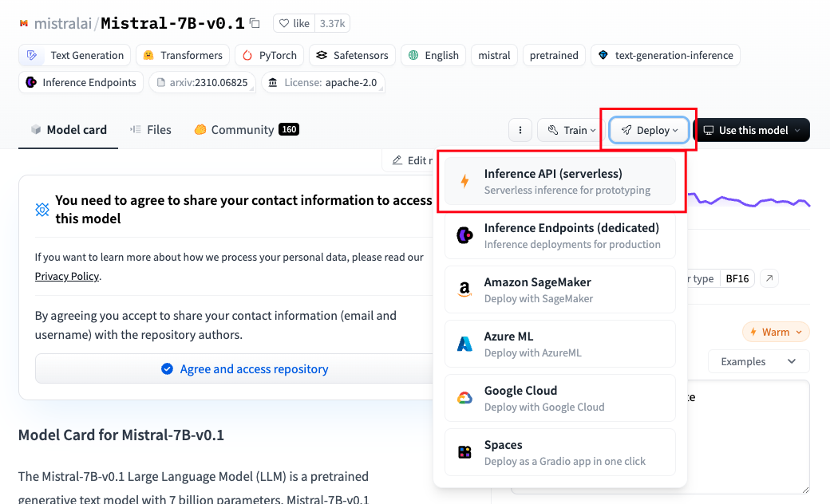Open the mistralai organization link
Screen dimensions: 830x504
pos(63,23)
